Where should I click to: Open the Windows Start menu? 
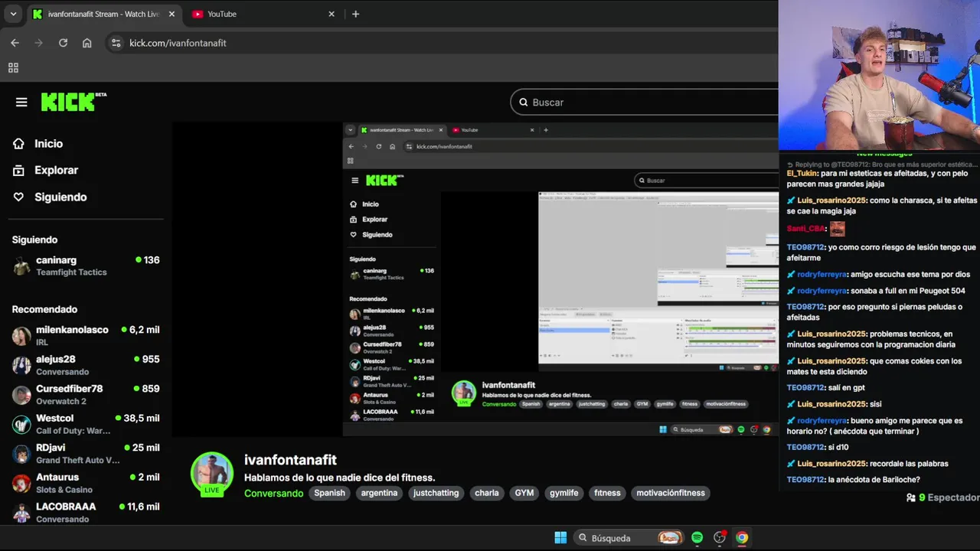560,537
